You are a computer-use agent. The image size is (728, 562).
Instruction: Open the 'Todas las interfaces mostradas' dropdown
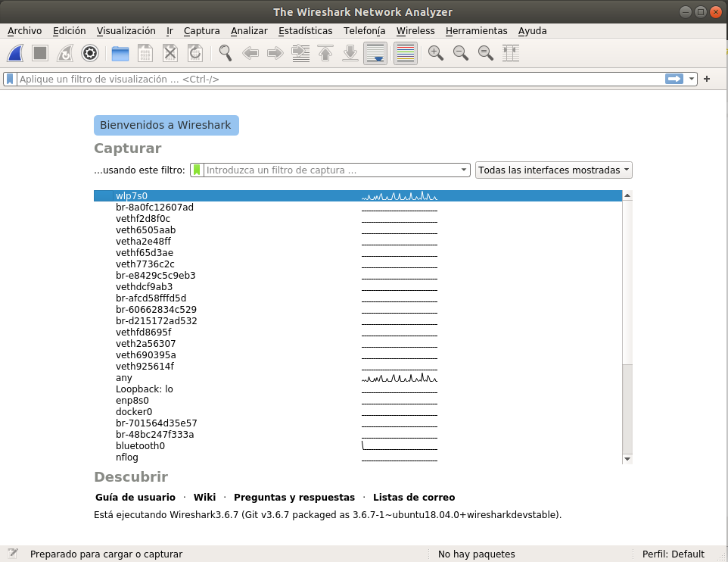click(x=553, y=170)
